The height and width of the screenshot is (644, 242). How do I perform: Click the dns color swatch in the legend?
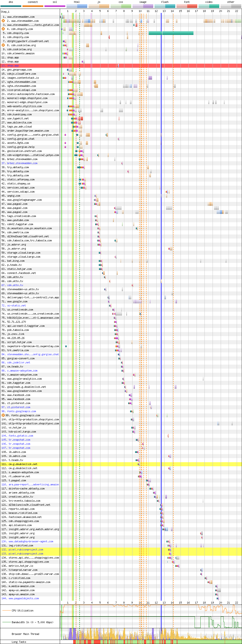tap(11, 6)
